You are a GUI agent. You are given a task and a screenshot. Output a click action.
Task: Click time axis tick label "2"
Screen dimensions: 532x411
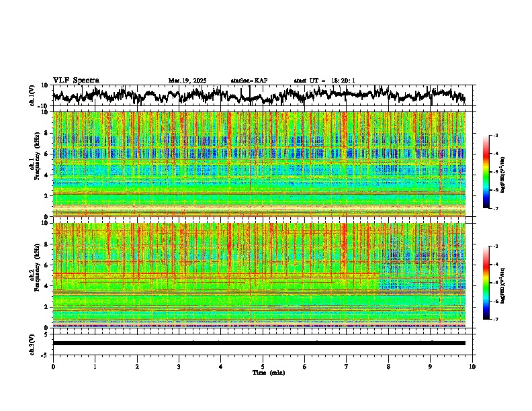pos(137,367)
